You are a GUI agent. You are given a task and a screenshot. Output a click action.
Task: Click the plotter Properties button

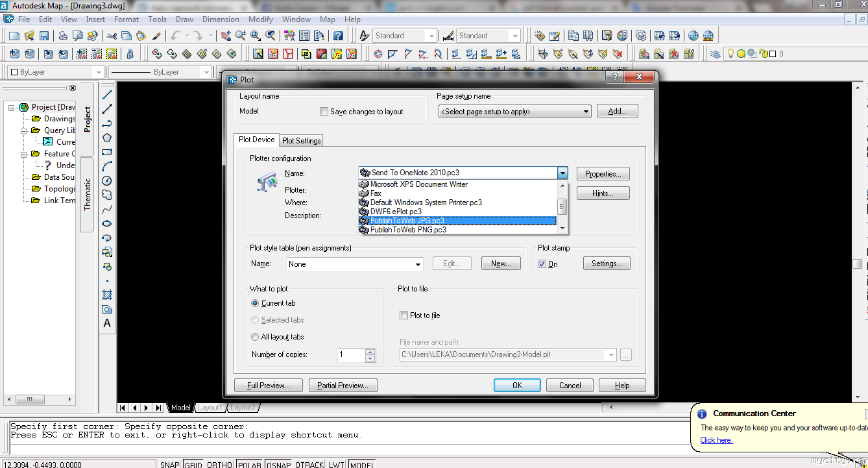pyautogui.click(x=603, y=174)
